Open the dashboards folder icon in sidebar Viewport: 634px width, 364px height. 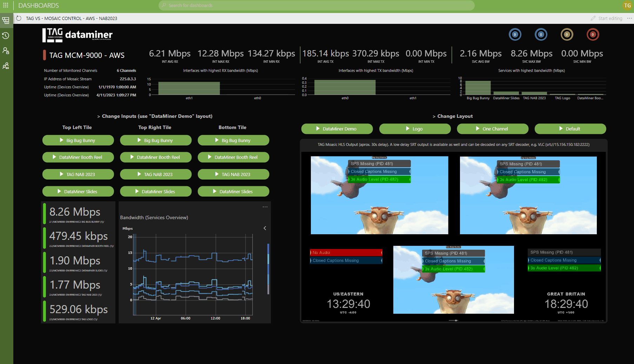[x=6, y=20]
